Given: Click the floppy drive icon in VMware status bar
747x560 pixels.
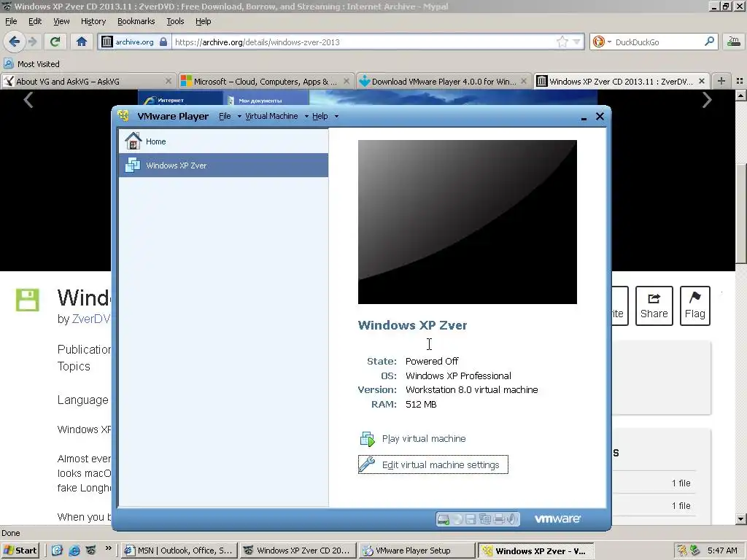Looking at the screenshot, I should coord(471,519).
